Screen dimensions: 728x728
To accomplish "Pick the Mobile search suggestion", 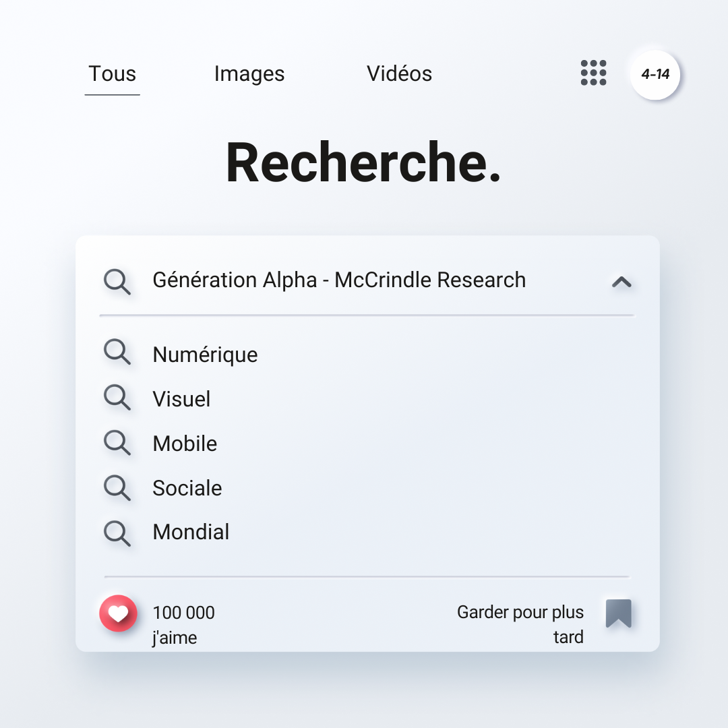I will coord(185,444).
